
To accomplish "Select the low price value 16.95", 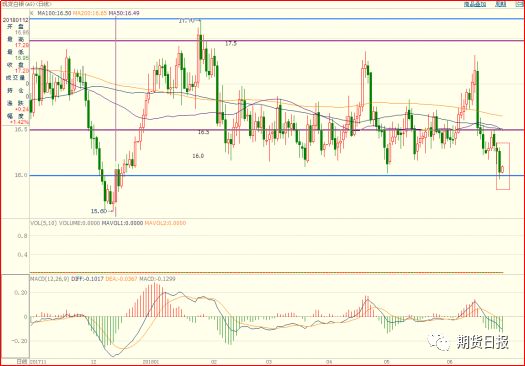I will pos(22,58).
